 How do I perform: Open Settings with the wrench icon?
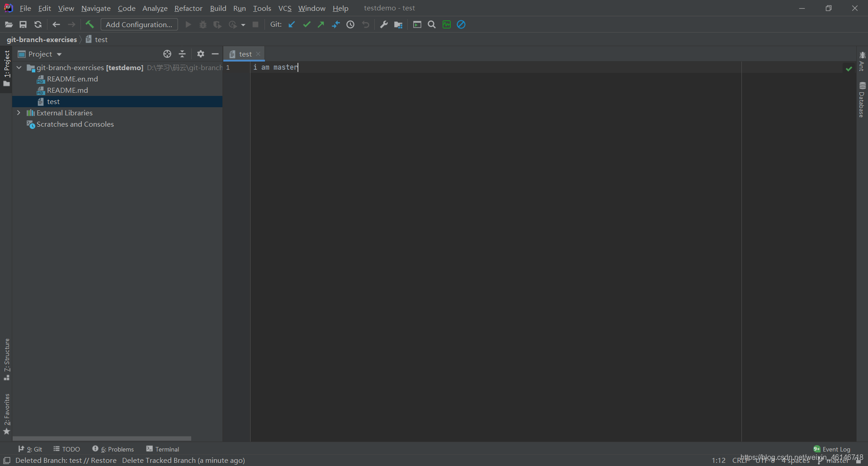pos(384,24)
